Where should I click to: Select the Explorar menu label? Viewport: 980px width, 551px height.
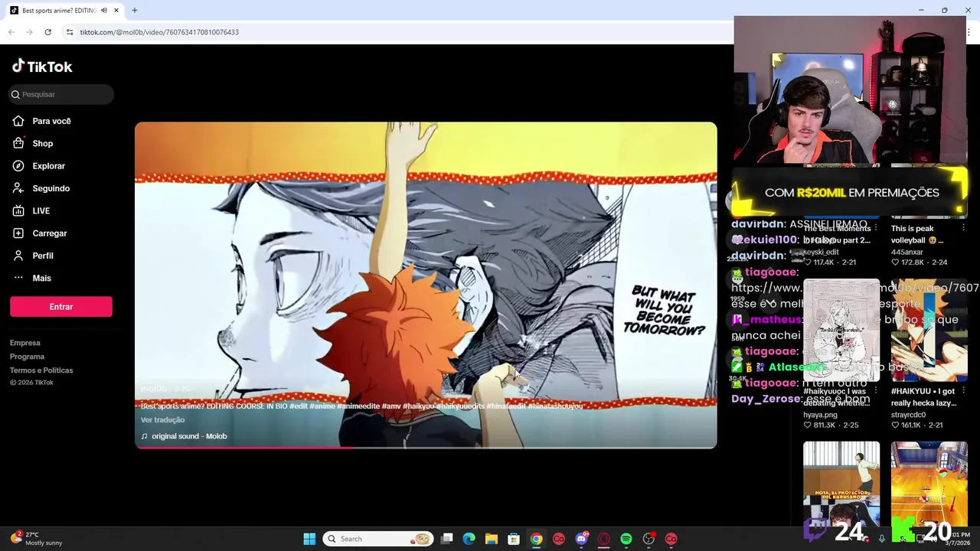click(48, 166)
